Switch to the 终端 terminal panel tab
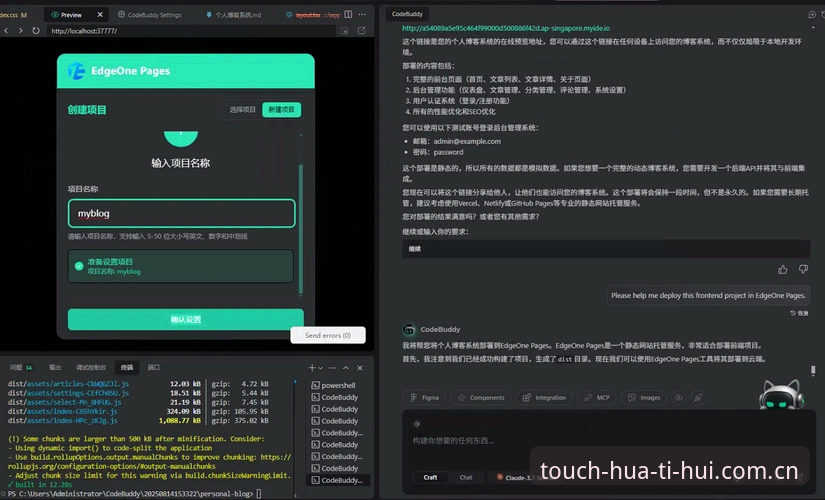825x500 pixels. click(x=127, y=367)
